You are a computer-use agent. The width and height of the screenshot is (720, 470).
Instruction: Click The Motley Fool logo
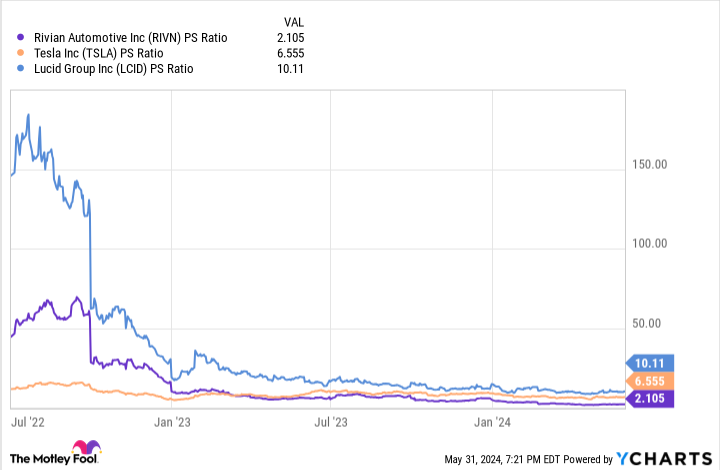click(55, 453)
